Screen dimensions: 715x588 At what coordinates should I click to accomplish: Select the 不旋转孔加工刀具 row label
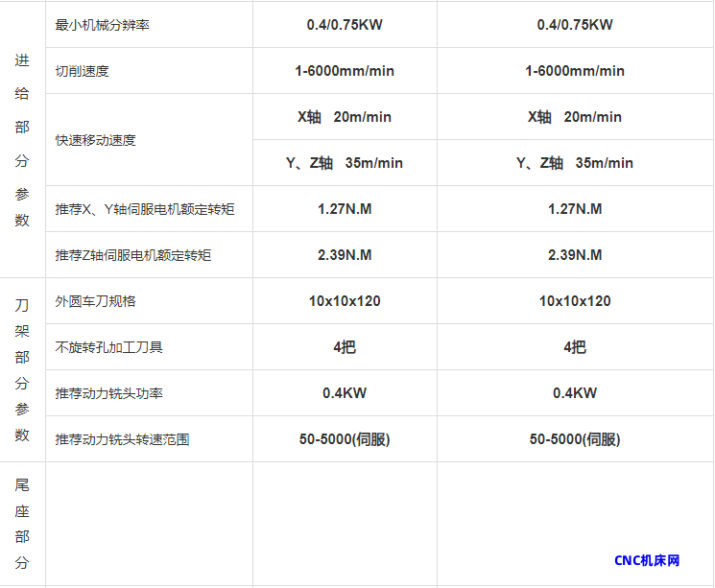coord(109,347)
